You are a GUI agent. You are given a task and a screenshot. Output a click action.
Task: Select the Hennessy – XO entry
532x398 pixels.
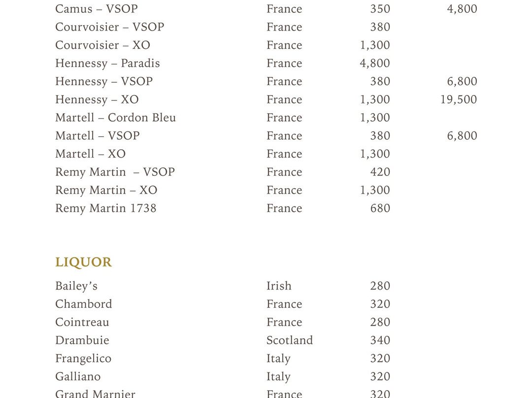click(97, 100)
